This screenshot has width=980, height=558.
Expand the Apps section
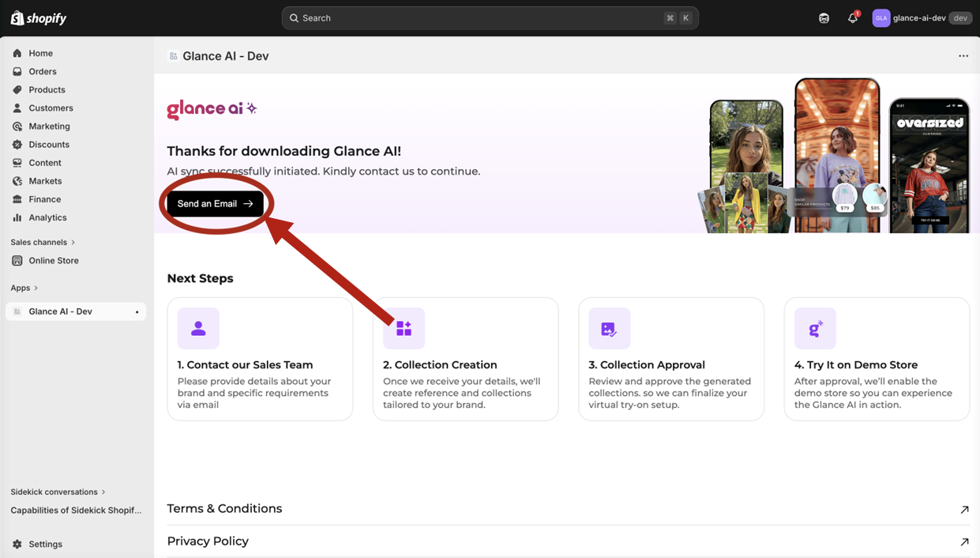point(24,288)
